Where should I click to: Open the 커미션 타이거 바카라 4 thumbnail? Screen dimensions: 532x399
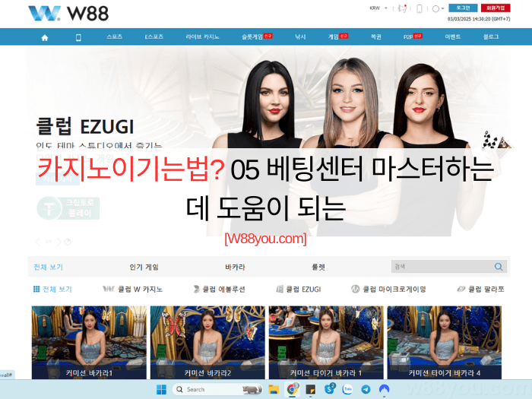pos(445,342)
